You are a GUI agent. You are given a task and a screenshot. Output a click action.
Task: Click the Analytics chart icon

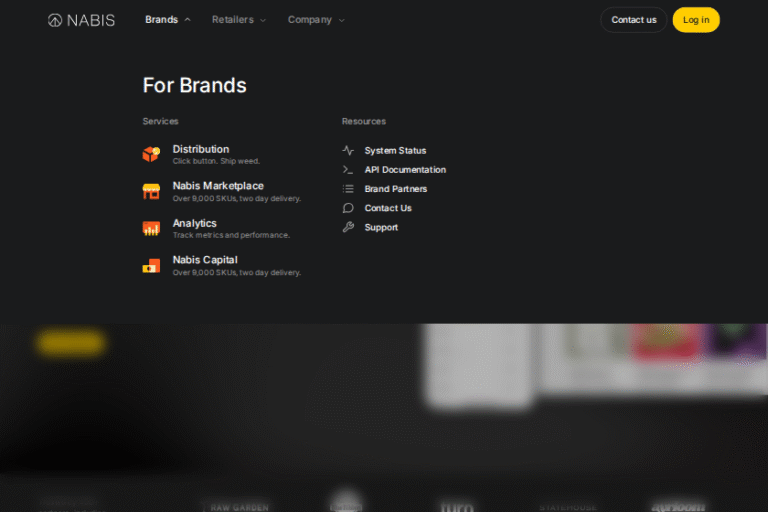point(151,228)
